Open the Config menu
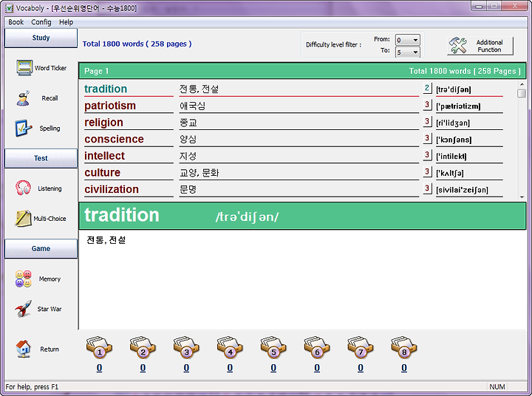This screenshot has height=396, width=532. point(41,22)
